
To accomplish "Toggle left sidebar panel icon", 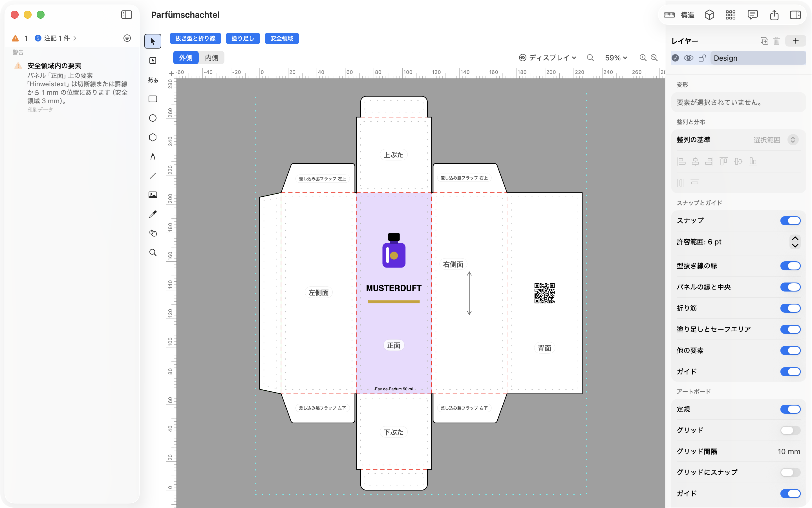I will pos(127,15).
